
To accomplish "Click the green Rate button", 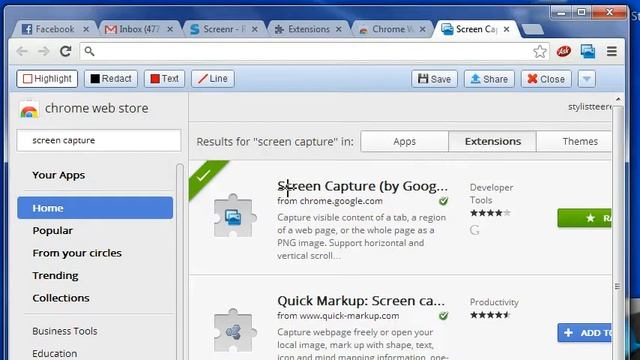I will point(584,218).
